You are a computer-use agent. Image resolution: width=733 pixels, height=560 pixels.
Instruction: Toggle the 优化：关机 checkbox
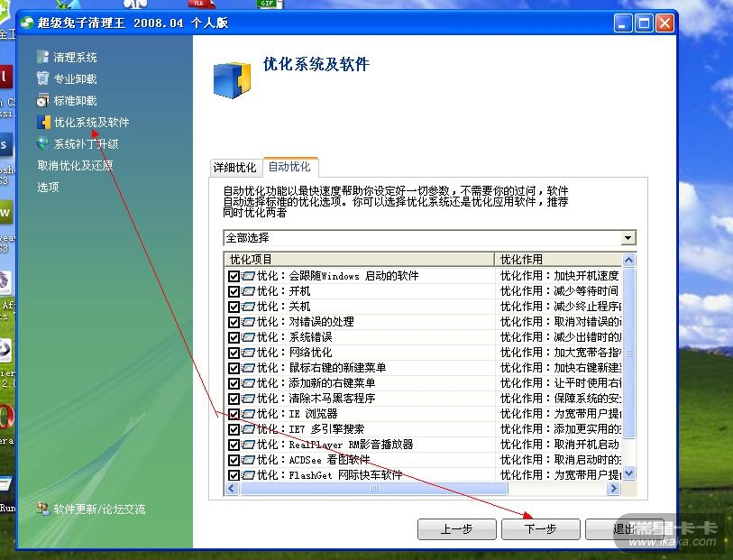[234, 308]
